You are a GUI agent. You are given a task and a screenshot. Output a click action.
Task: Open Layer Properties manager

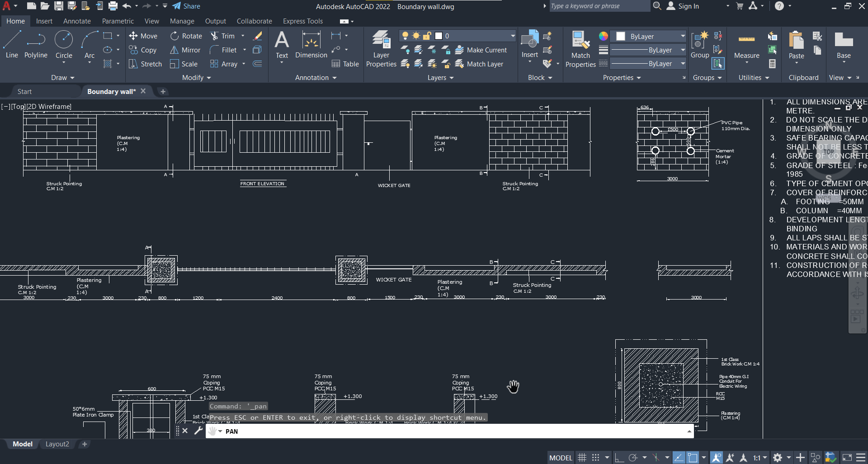381,49
